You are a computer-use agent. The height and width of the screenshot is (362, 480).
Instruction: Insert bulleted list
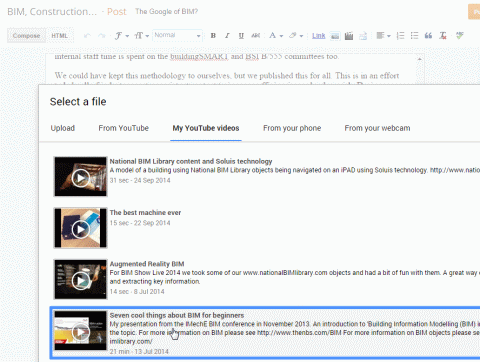[x=414, y=36]
